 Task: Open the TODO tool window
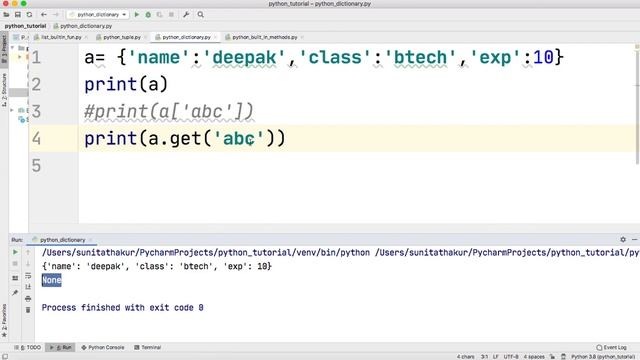[28, 347]
